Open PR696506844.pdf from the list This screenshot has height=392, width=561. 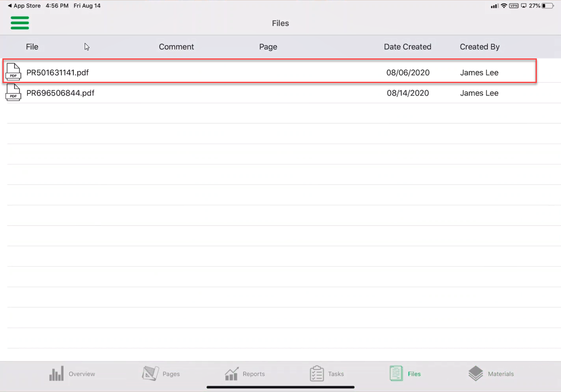(x=61, y=93)
